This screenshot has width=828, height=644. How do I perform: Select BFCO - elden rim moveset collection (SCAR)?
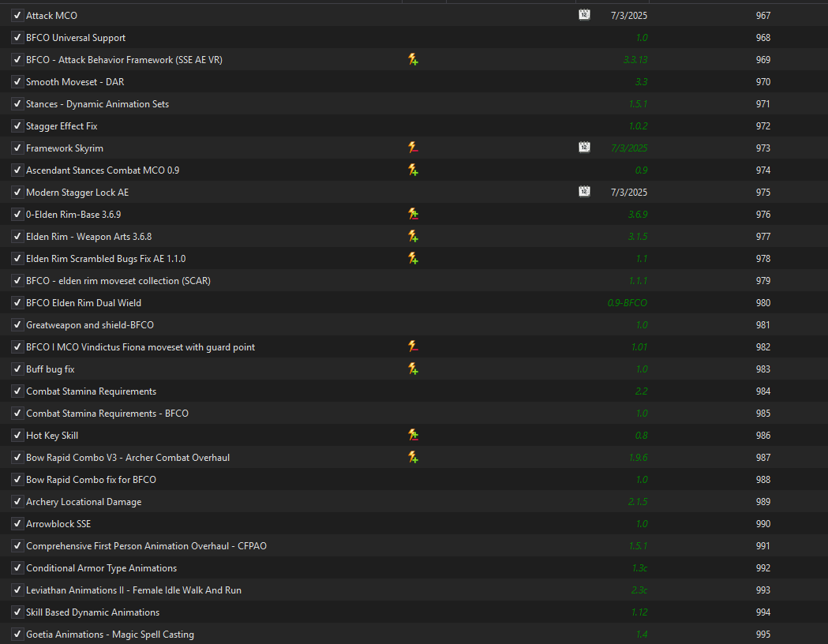118,281
